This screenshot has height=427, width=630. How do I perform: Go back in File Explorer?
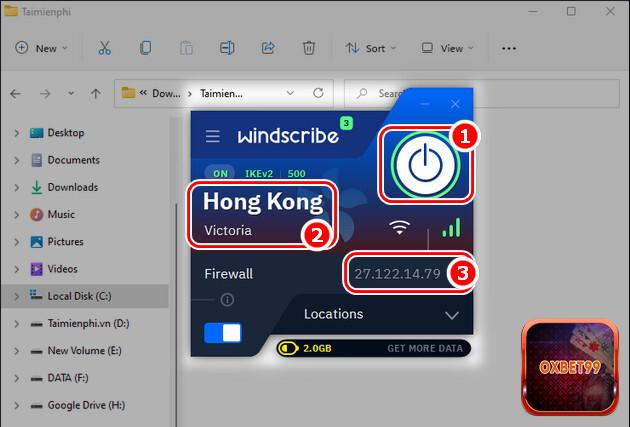[x=16, y=94]
